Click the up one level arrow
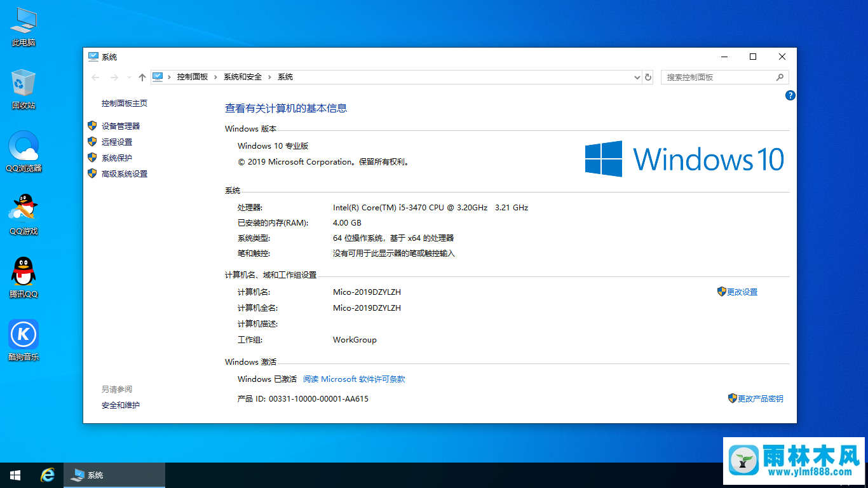868x488 pixels. pyautogui.click(x=142, y=77)
